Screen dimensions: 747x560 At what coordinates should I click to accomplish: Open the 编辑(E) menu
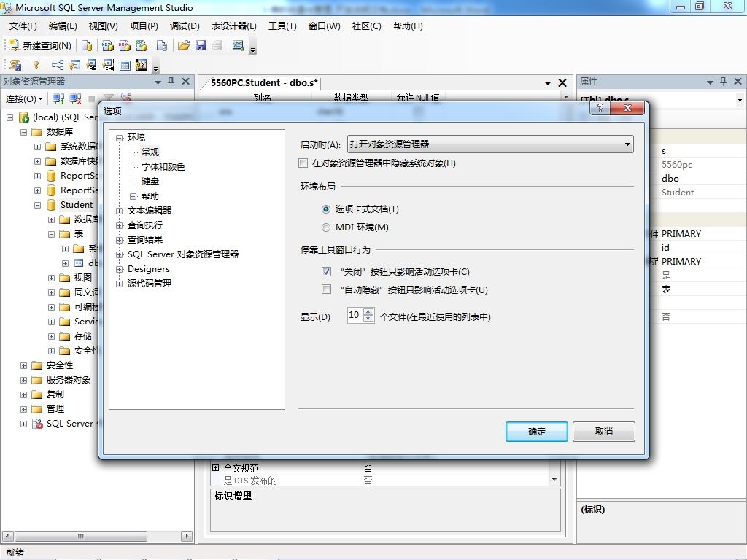tap(63, 26)
